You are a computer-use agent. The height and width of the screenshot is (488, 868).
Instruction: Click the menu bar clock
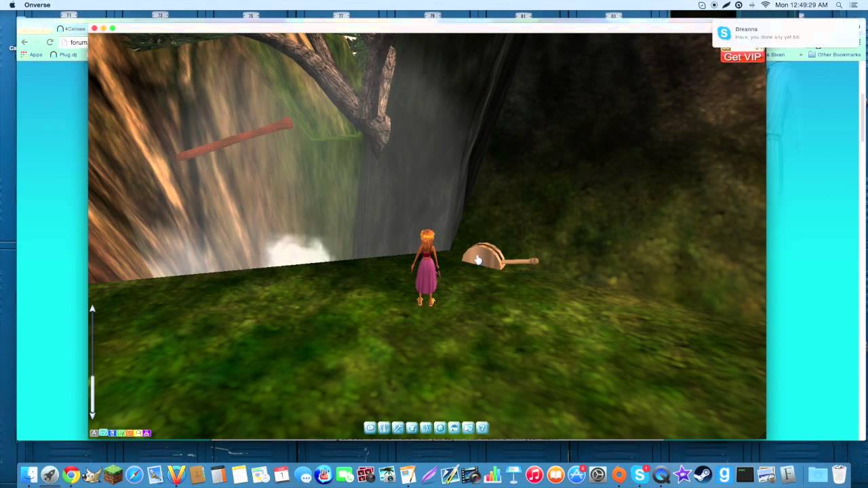pos(802,5)
